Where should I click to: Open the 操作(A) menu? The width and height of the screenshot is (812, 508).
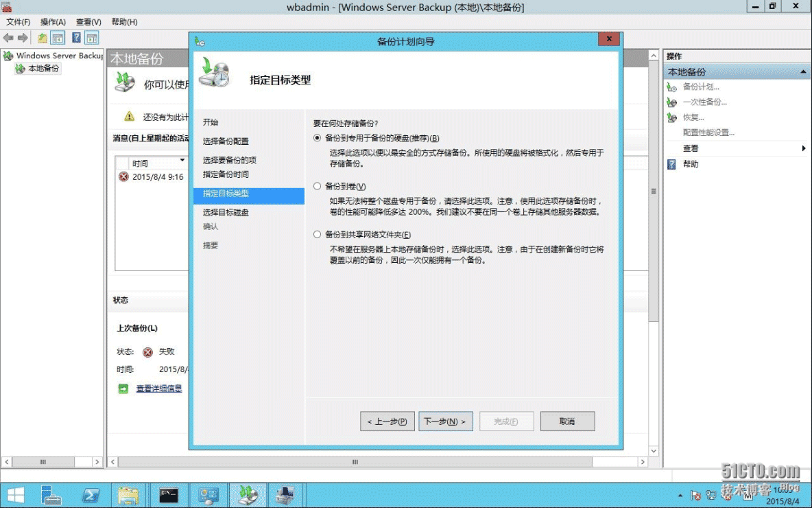point(53,22)
